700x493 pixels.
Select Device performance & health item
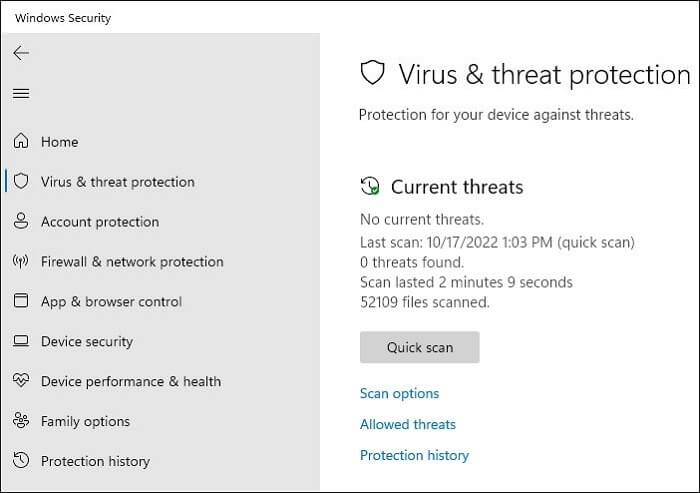point(130,381)
